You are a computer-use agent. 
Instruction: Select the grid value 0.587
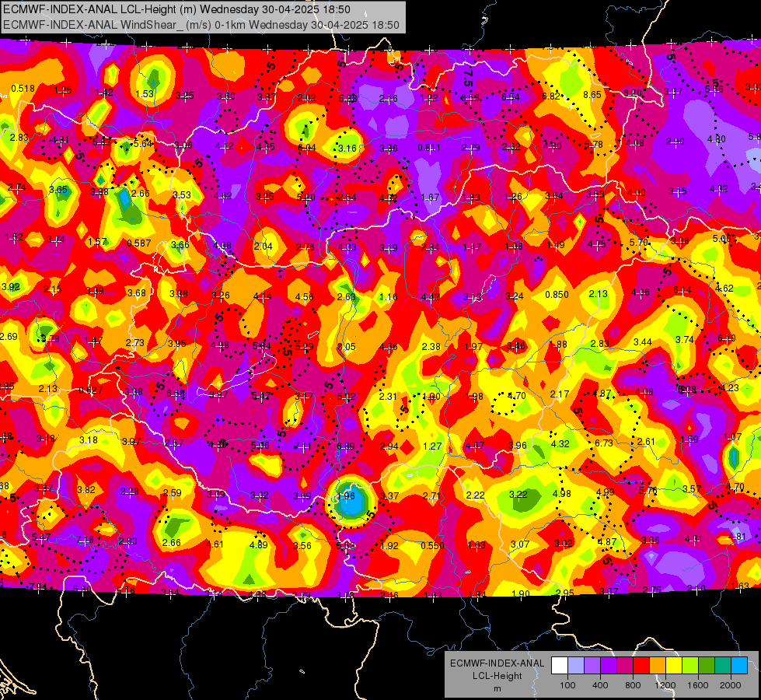[139, 243]
